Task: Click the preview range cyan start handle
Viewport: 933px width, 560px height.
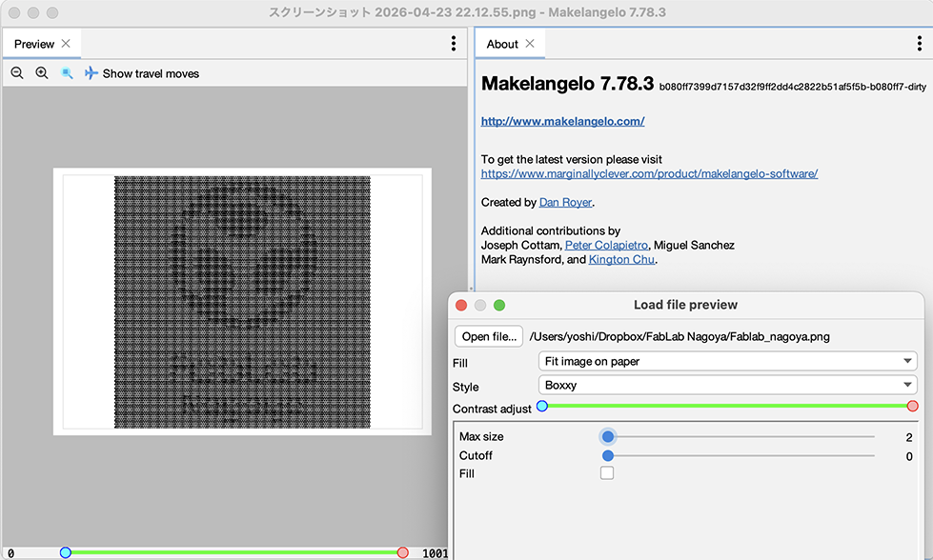Action: coord(66,552)
